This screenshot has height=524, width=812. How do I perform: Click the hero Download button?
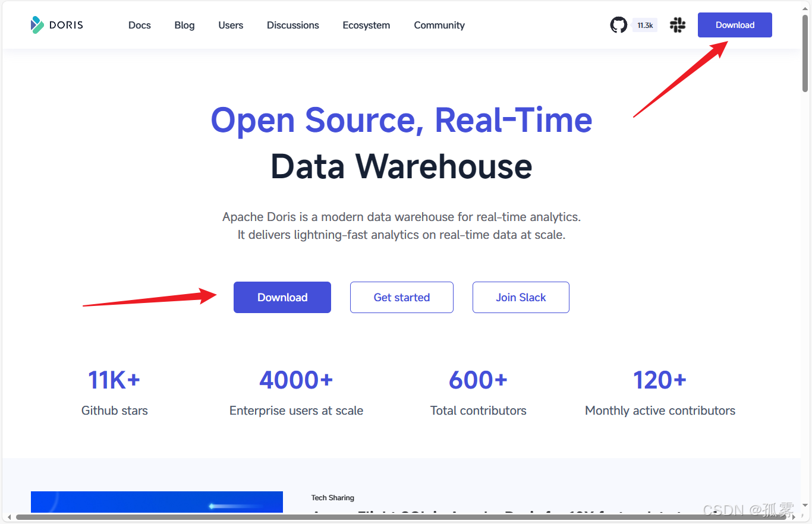(282, 297)
